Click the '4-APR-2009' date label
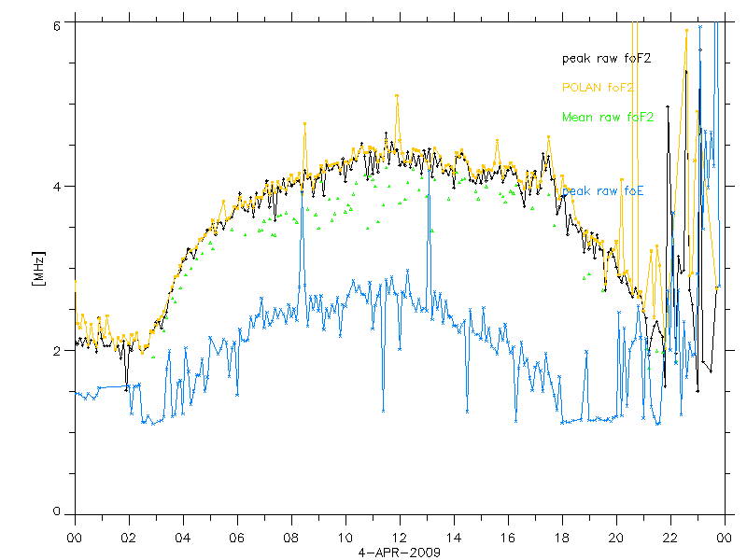The height and width of the screenshot is (560, 747). (400, 553)
